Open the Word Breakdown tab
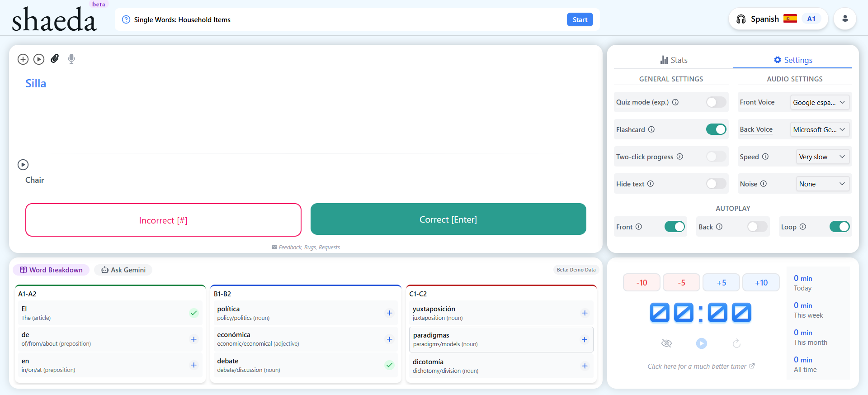The image size is (868, 395). (51, 270)
